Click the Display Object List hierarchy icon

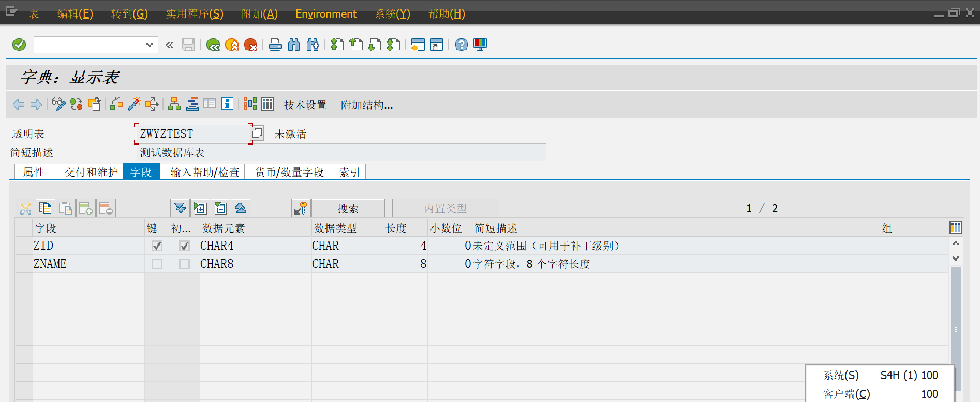174,104
